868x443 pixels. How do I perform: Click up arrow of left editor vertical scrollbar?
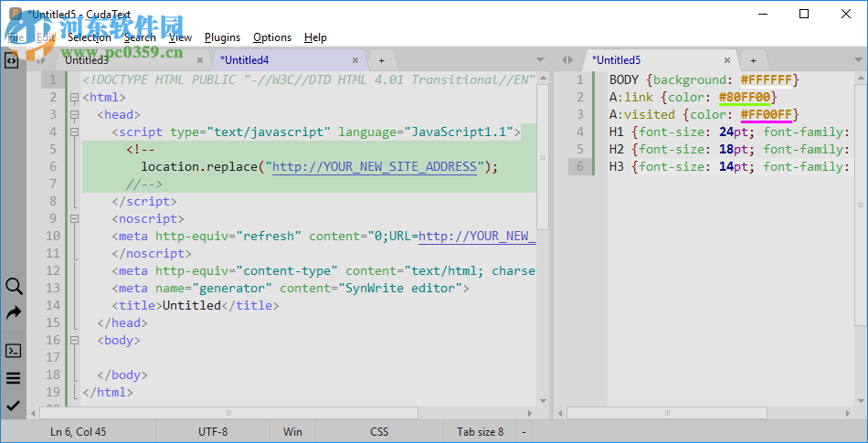click(x=543, y=77)
